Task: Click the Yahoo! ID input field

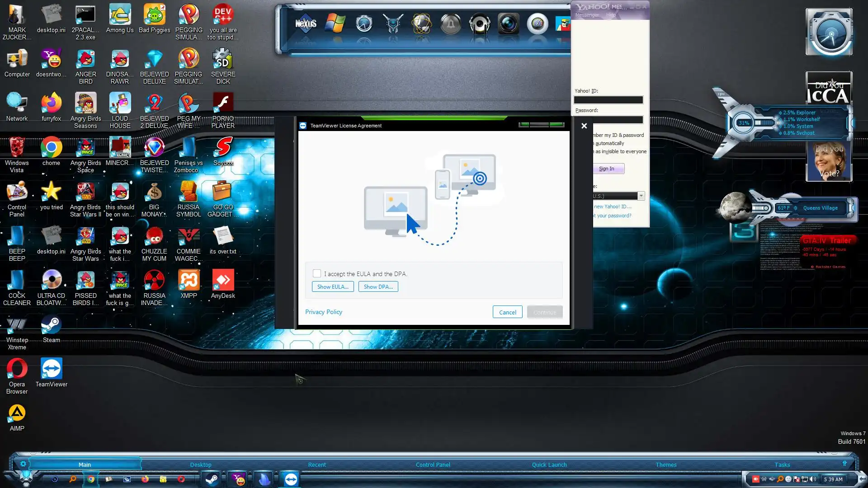Action: (x=608, y=100)
